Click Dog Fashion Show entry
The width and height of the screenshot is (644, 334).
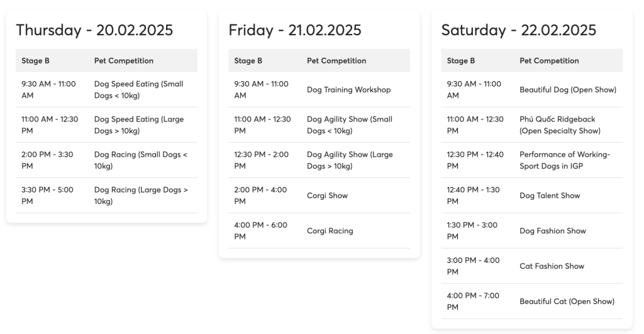[x=552, y=231]
